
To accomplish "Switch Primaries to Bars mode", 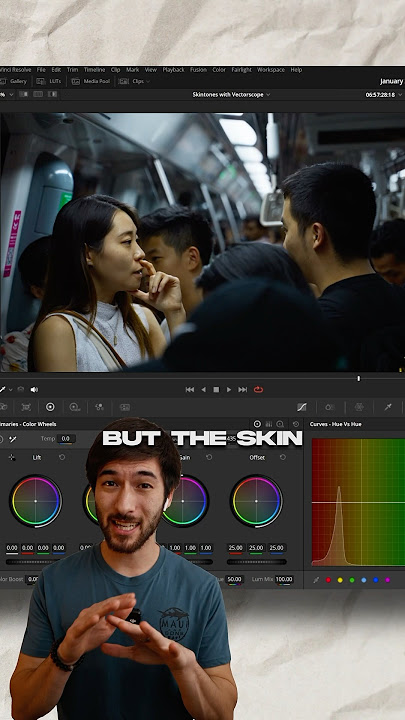I will [269, 424].
